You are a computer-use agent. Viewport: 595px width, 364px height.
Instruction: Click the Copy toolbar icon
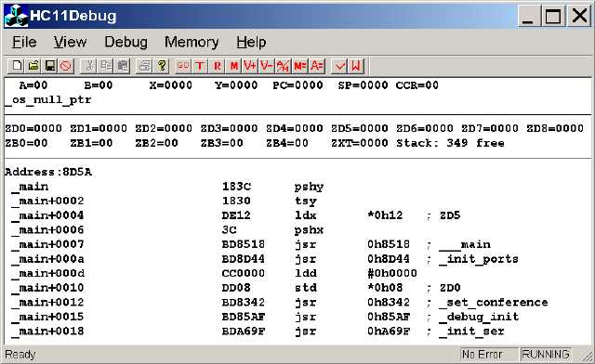(x=105, y=66)
